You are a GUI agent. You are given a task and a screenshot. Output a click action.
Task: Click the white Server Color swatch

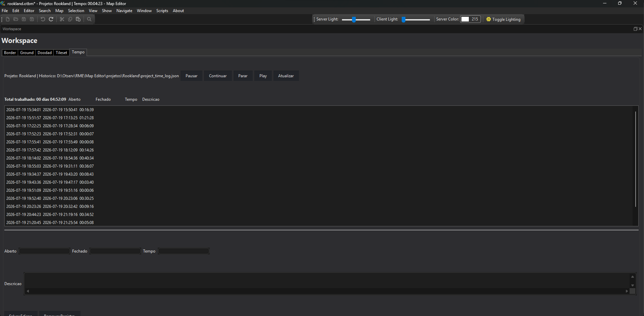point(465,19)
